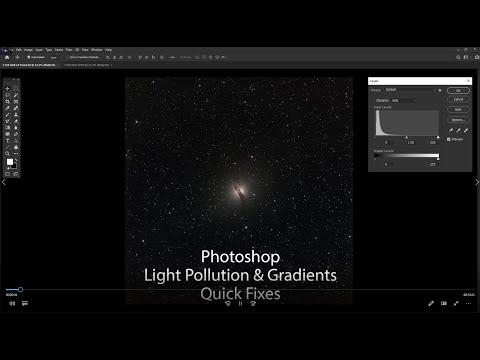
Task: Open the Channel dropdown in Levels
Action: (x=403, y=100)
